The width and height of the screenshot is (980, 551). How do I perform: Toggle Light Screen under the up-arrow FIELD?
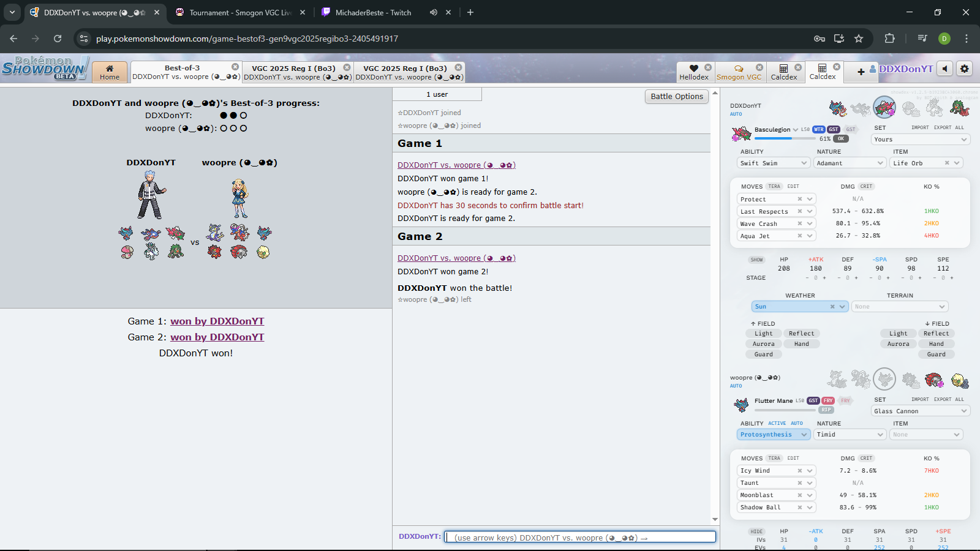click(x=764, y=334)
